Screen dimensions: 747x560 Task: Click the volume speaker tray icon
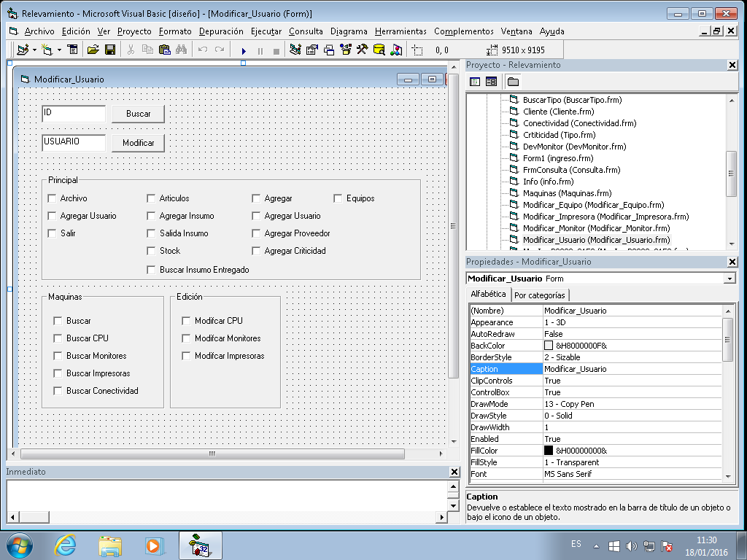point(631,546)
